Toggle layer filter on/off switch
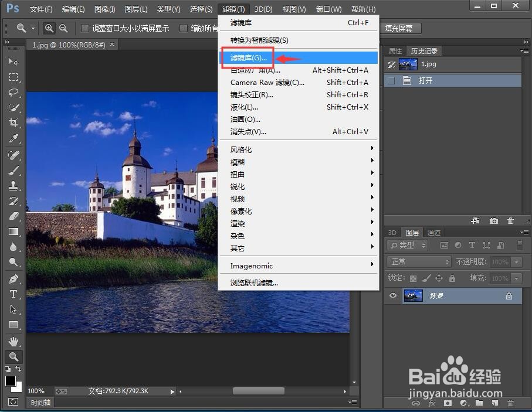 [519, 245]
